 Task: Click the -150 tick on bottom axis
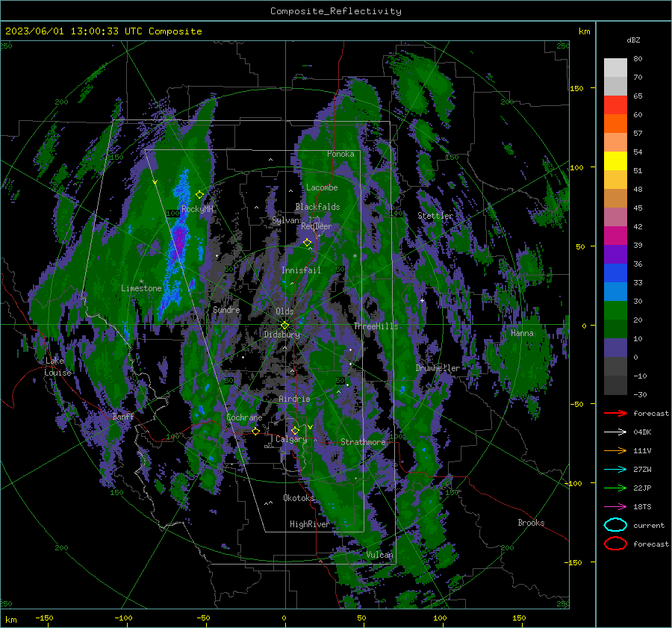[44, 618]
